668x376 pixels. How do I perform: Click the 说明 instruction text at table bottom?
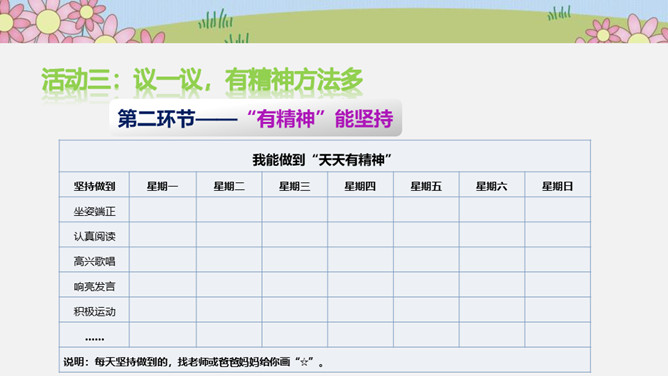[194, 362]
